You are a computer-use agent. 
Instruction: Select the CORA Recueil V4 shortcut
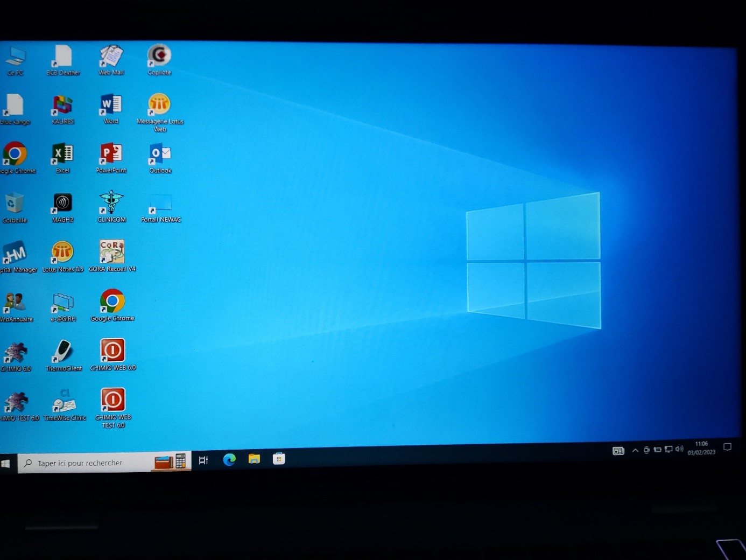pos(112,253)
